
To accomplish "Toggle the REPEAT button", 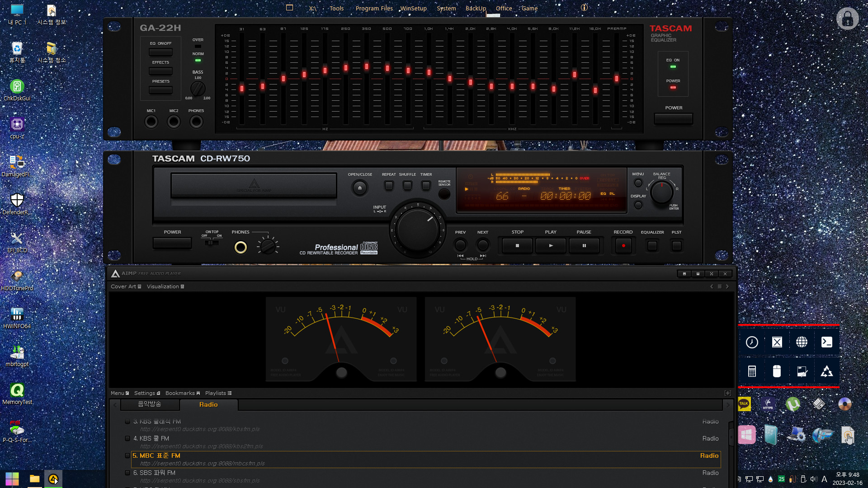I will click(x=389, y=185).
